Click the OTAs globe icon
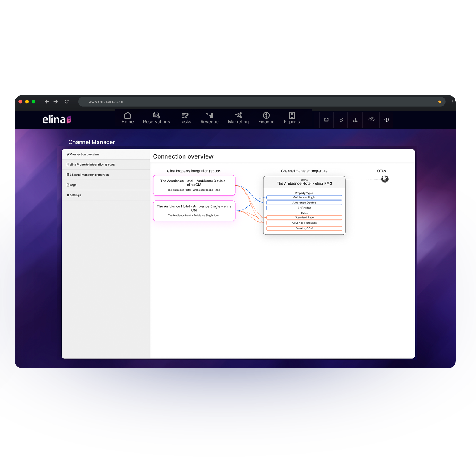 (x=385, y=179)
